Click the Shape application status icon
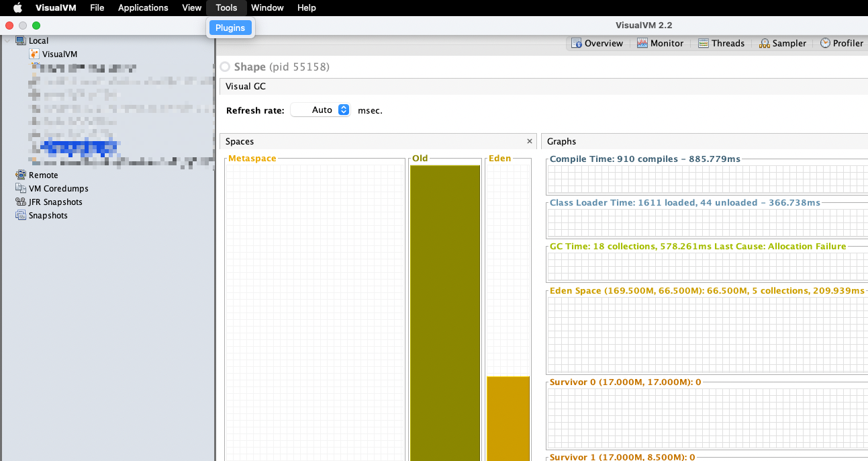The image size is (868, 461). click(225, 67)
